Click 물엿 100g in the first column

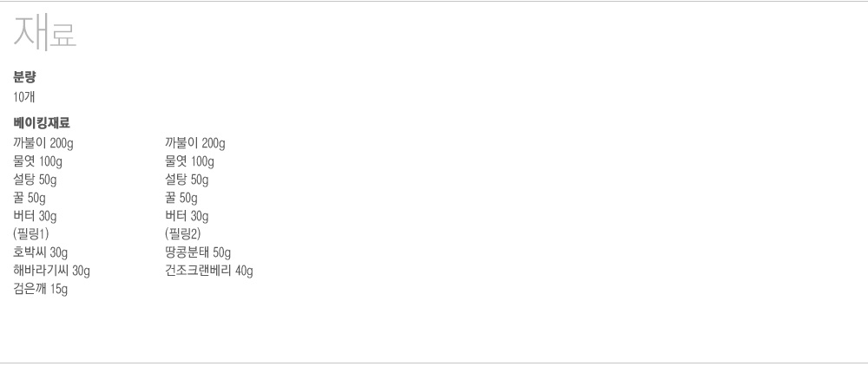[x=37, y=161]
